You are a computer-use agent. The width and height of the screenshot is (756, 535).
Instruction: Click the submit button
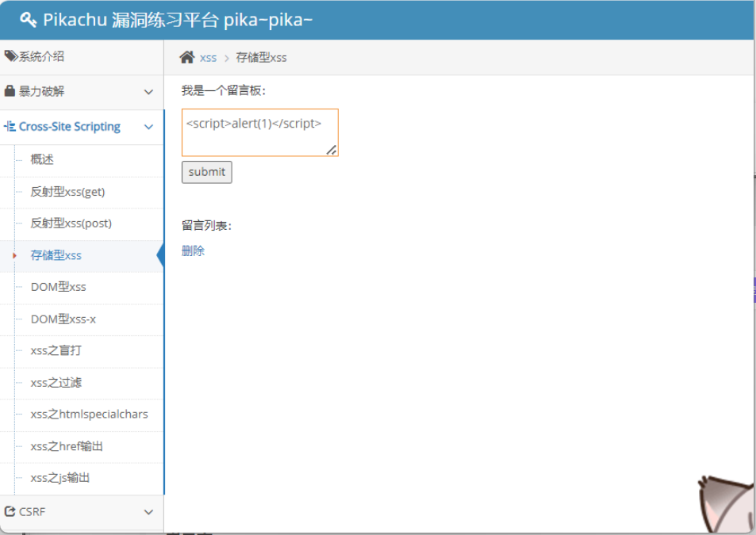(x=207, y=172)
